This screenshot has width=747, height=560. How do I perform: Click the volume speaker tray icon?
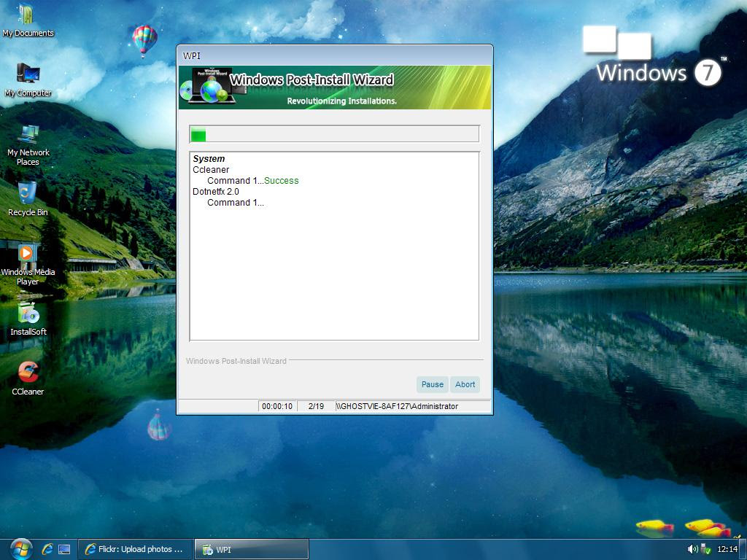coord(693,549)
